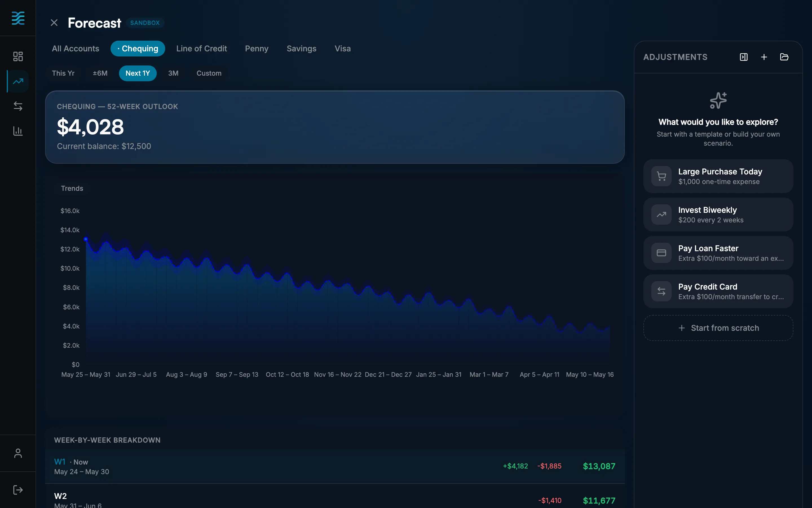Choose Pay Loan Faster template
The width and height of the screenshot is (812, 508).
[x=718, y=253]
